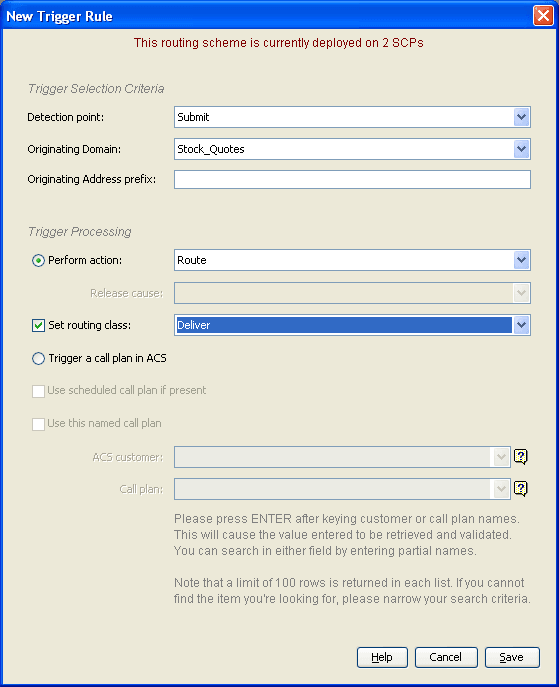Click the Originating Address prefix field
The width and height of the screenshot is (559, 687).
pos(352,179)
